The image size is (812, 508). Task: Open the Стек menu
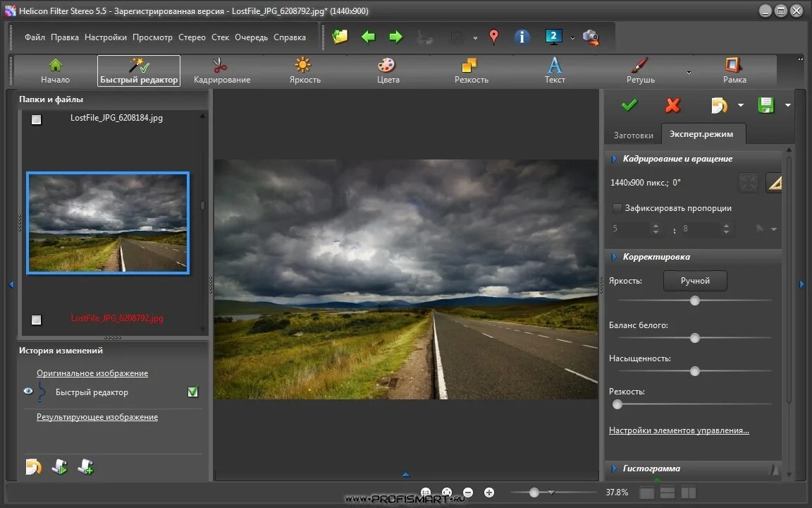220,37
